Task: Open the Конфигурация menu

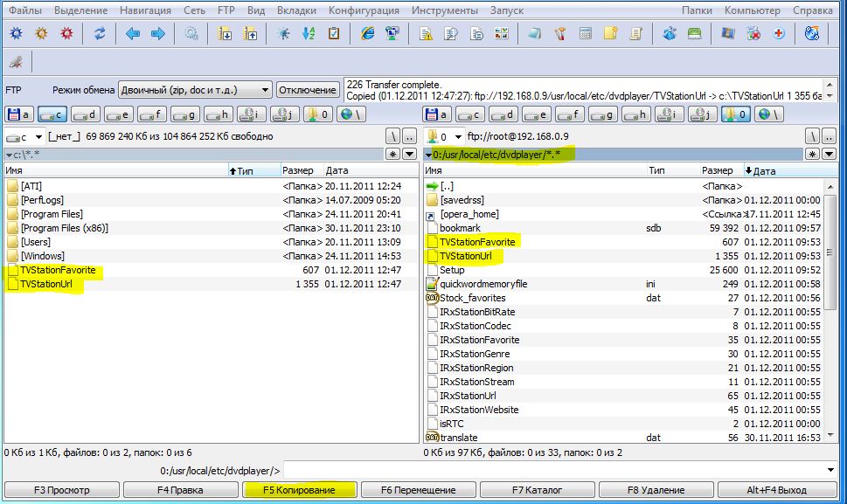Action: [x=364, y=10]
